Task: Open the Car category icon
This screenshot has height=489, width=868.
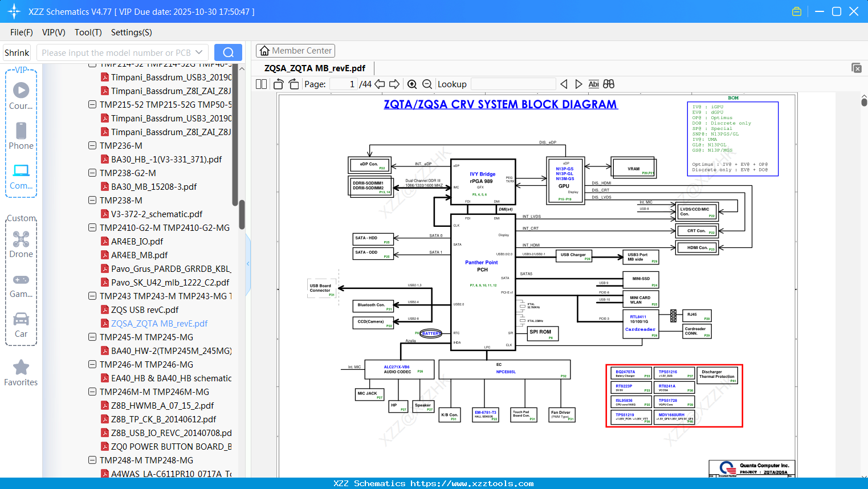Action: (x=21, y=325)
